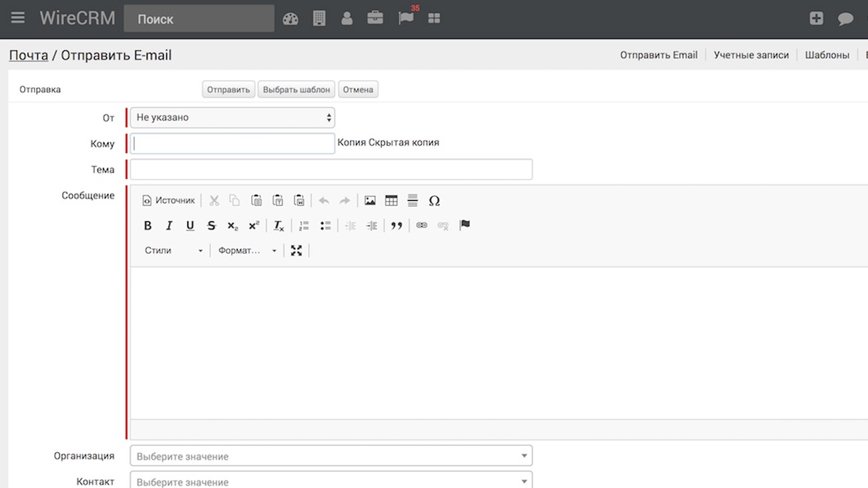This screenshot has width=868, height=488.
Task: Expand the Стили styles dropdown
Action: pos(174,250)
